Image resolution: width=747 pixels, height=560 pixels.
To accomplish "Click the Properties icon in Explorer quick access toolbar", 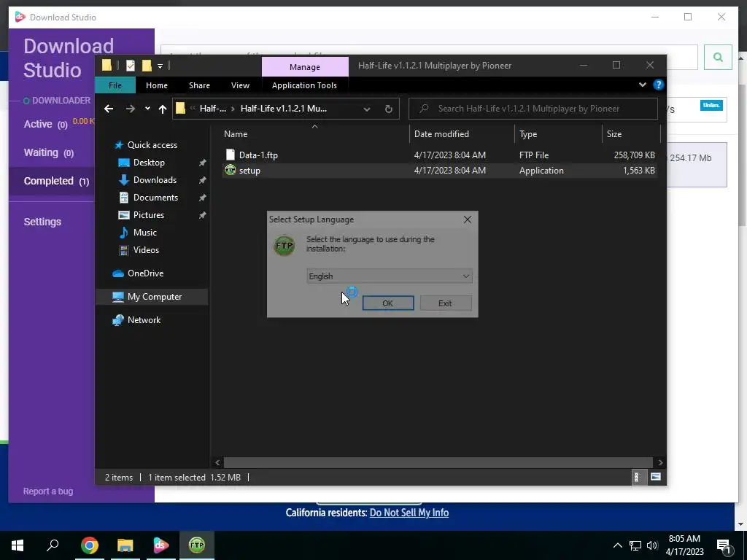I will (130, 66).
